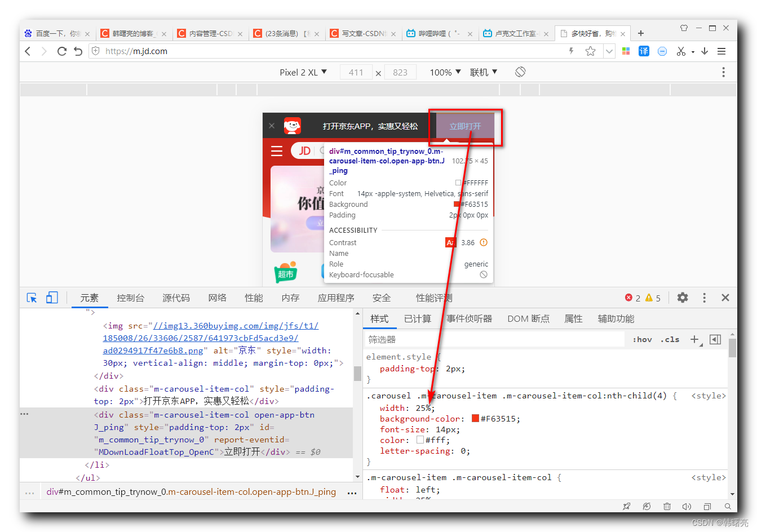Toggle the .cls class editor panel
757x532 pixels.
point(670,339)
